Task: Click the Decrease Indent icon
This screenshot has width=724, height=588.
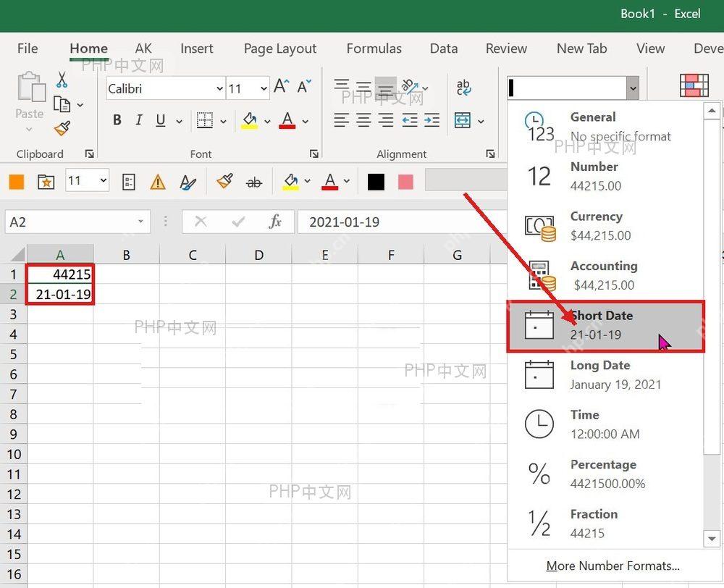Action: pyautogui.click(x=410, y=120)
